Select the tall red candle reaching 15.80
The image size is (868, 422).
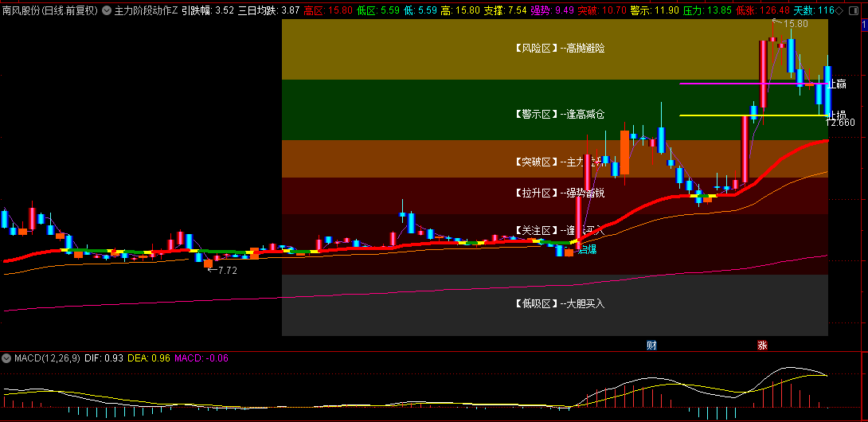(x=764, y=74)
